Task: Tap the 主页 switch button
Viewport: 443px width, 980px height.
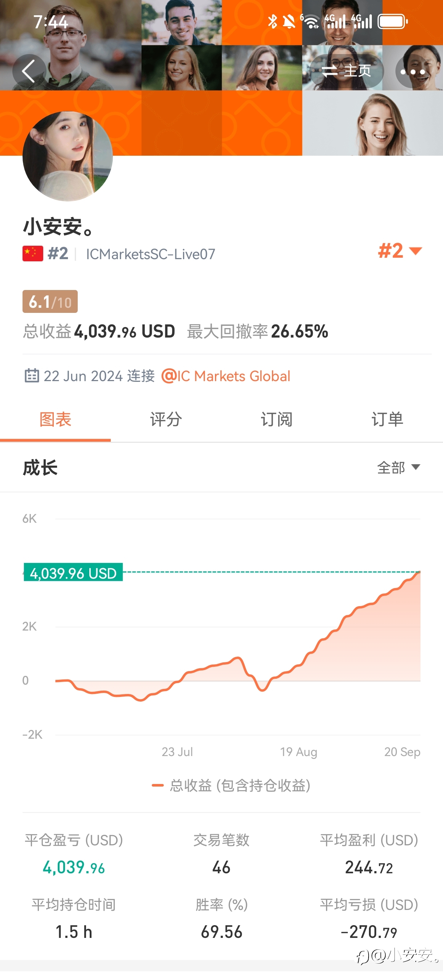Action: (346, 71)
